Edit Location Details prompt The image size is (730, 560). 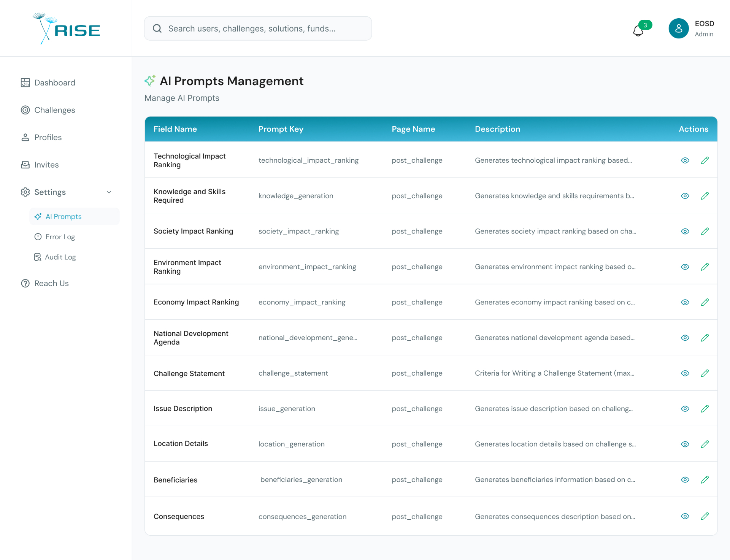click(x=705, y=444)
